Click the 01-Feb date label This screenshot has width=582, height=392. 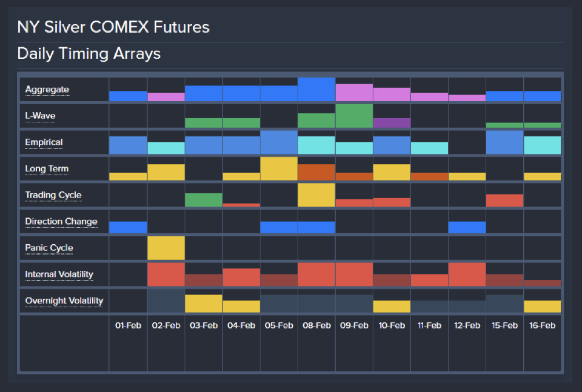128,325
